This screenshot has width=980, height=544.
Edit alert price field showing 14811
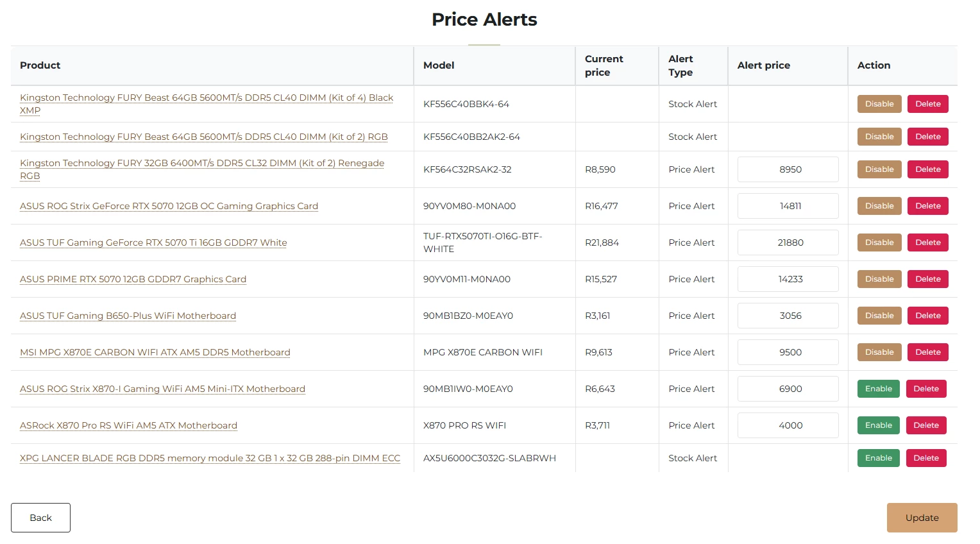[788, 206]
